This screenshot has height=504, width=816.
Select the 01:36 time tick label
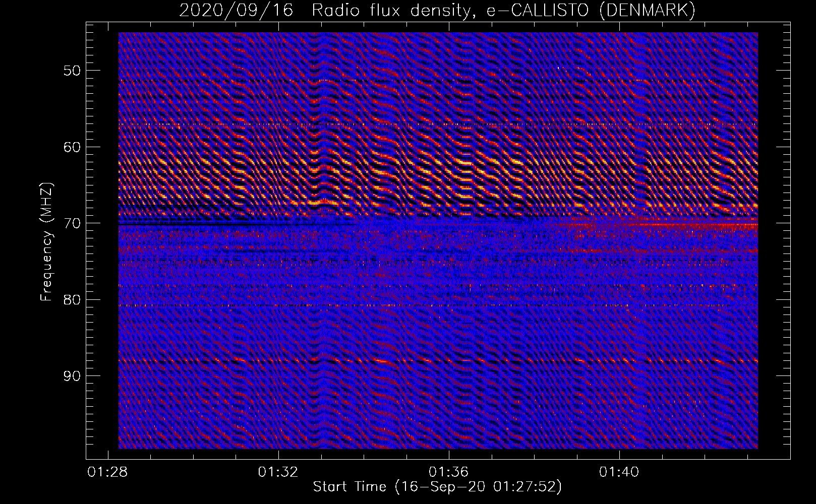click(448, 472)
